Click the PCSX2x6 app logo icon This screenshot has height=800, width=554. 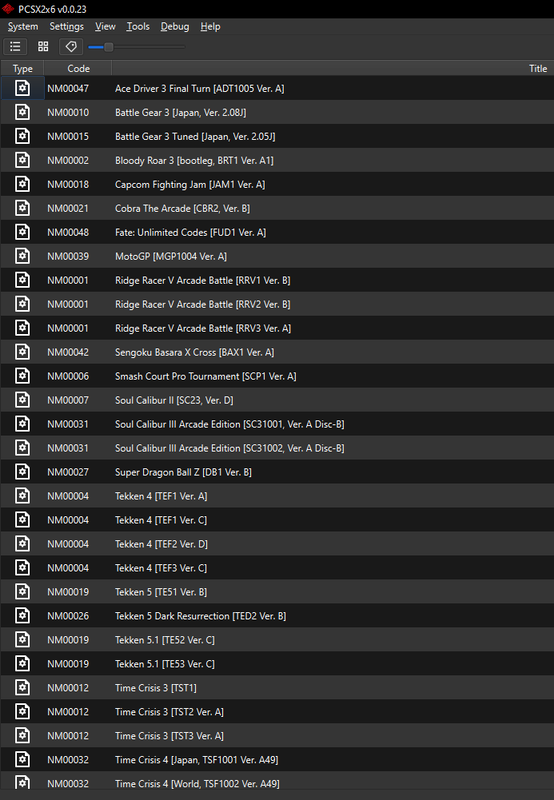coord(8,9)
